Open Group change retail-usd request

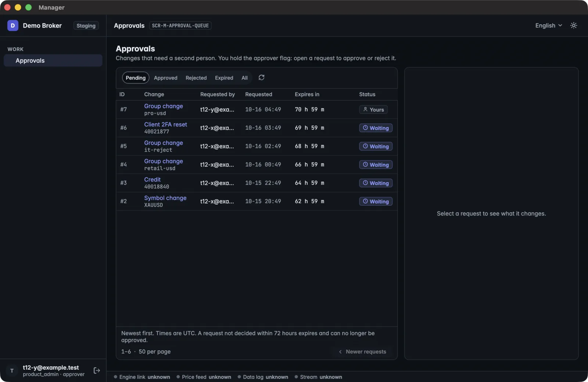click(x=163, y=161)
